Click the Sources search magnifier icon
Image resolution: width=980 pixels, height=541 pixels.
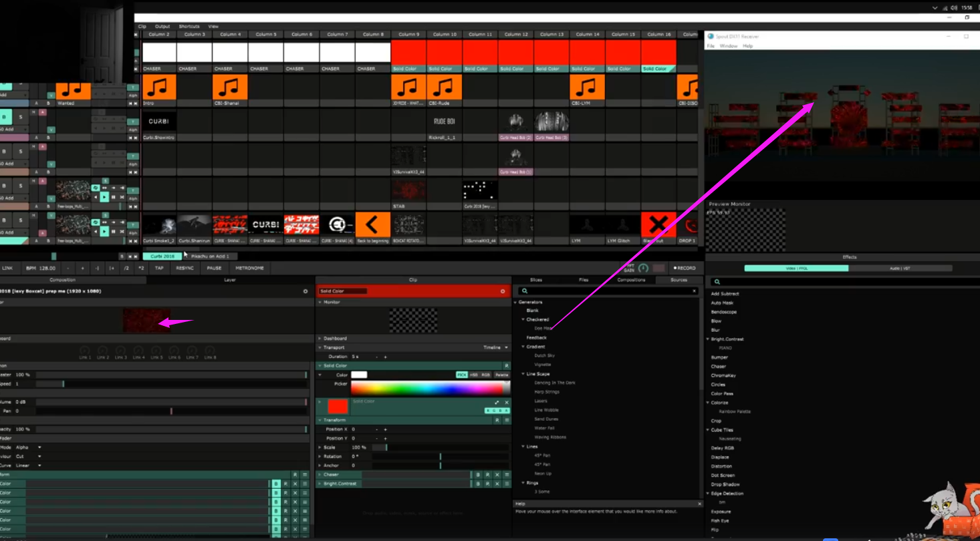point(525,291)
